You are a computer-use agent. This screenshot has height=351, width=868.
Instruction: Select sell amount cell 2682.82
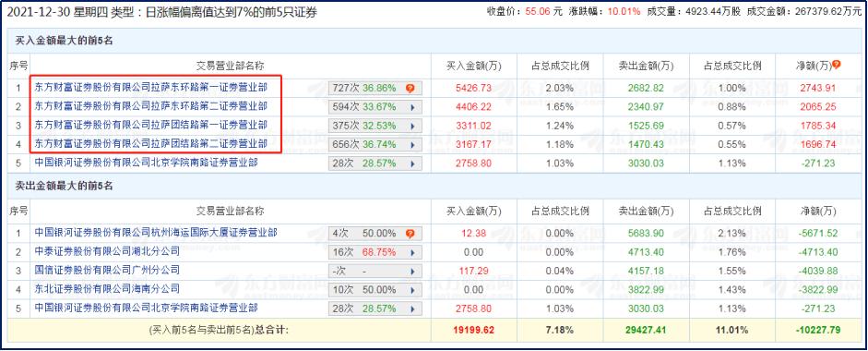pyautogui.click(x=646, y=88)
